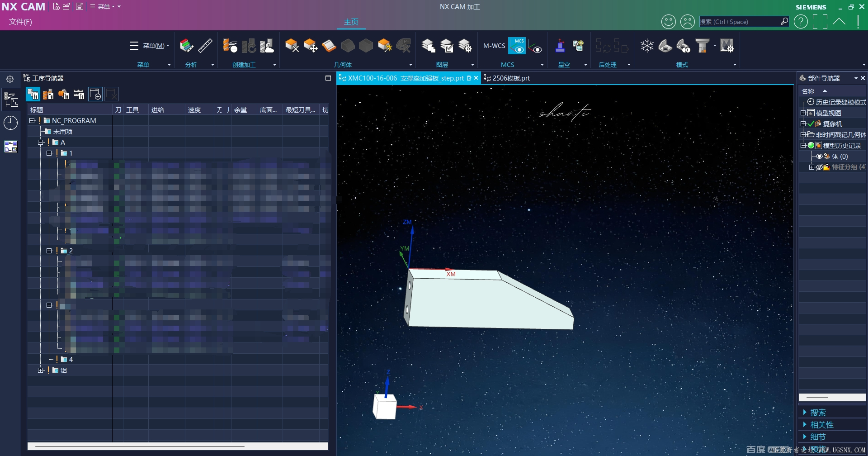Screen dimensions: 868x456
Task: Expand the 搜索 section in part navigator
Action: coord(818,413)
